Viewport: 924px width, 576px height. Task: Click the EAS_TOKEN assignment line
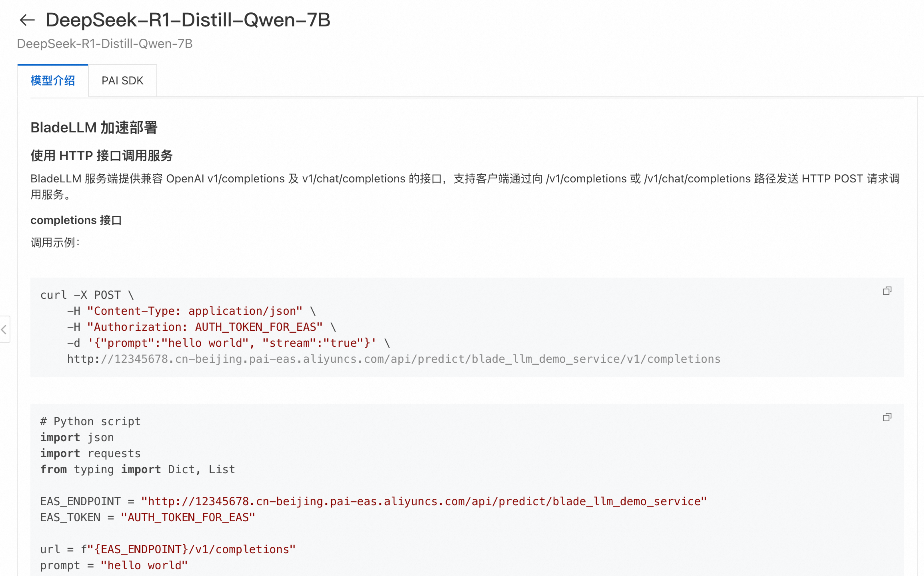[x=148, y=517]
